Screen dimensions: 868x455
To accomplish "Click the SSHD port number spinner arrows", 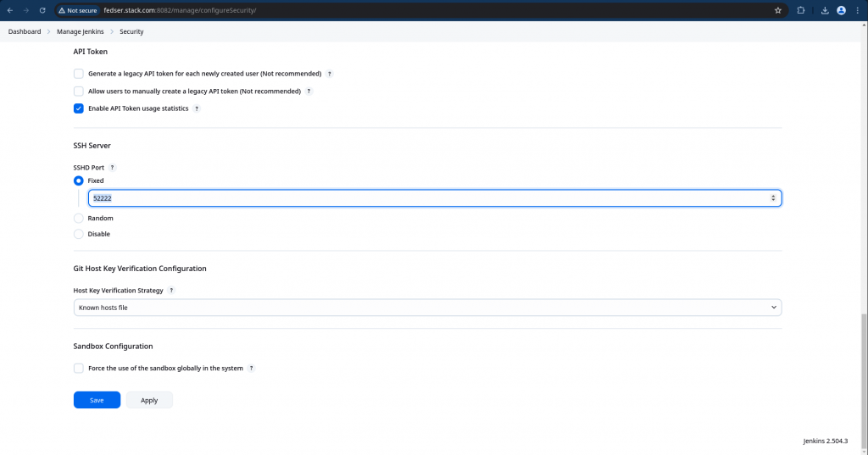I will tap(772, 197).
